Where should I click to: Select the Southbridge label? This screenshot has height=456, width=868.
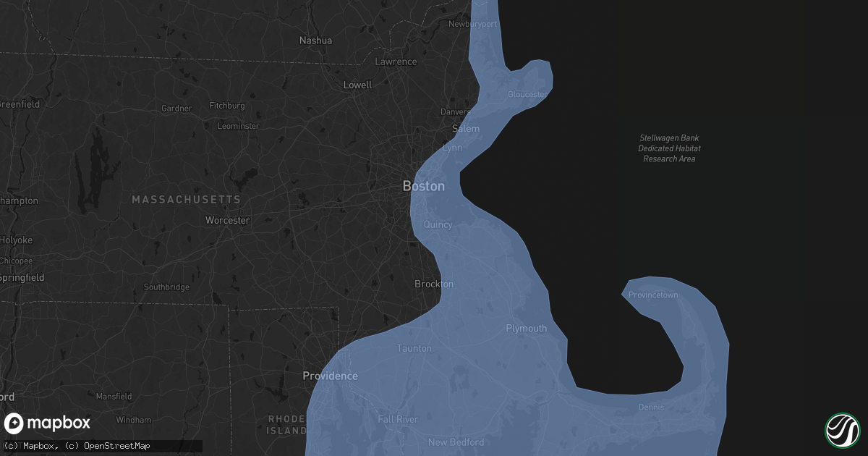click(166, 287)
